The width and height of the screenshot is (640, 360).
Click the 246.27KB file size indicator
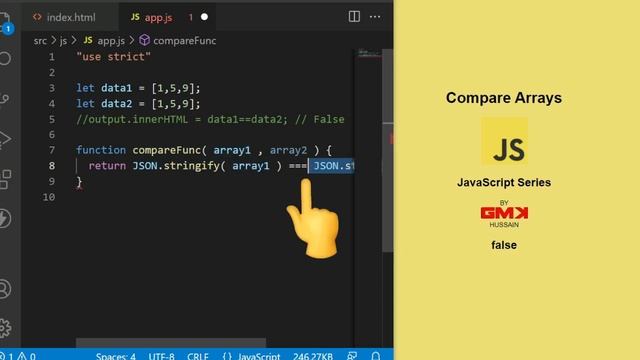coord(313,356)
